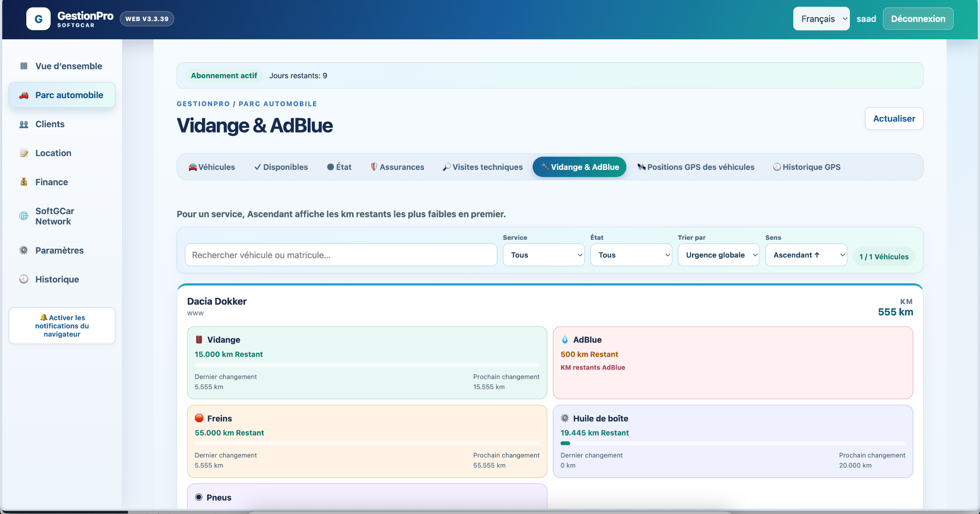Select the Vidange & AdBlue tab

(x=579, y=167)
